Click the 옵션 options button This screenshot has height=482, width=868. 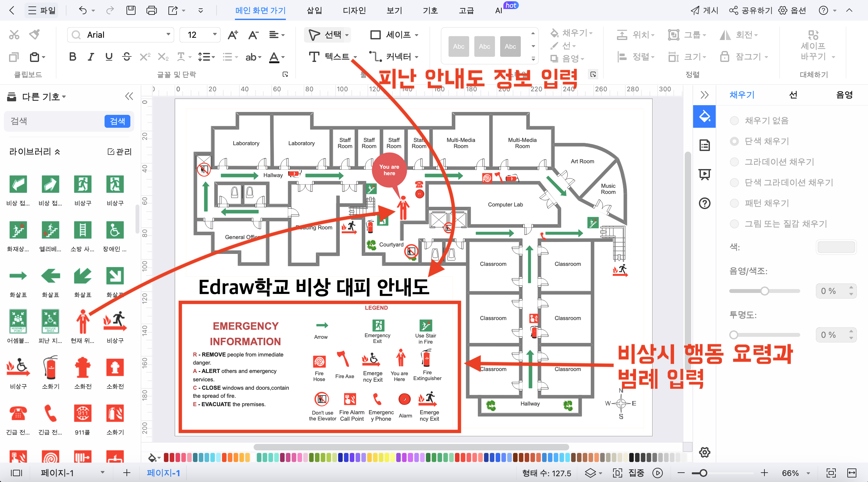click(x=792, y=10)
